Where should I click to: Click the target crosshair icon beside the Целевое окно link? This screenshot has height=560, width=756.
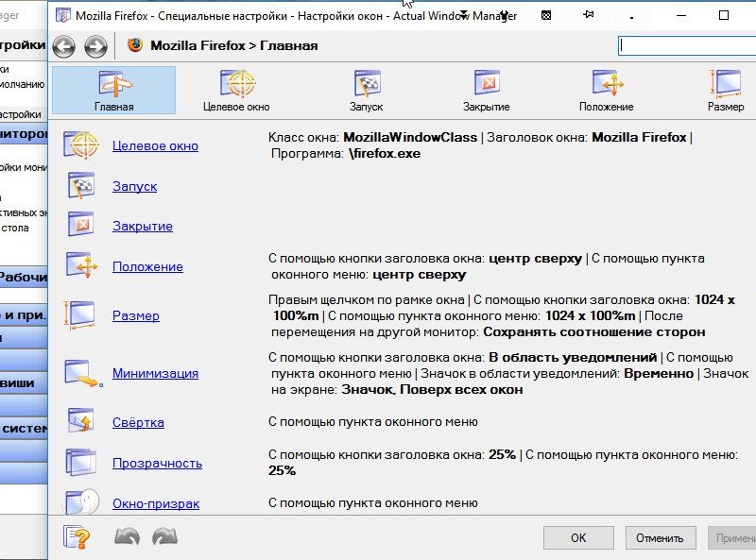(81, 144)
